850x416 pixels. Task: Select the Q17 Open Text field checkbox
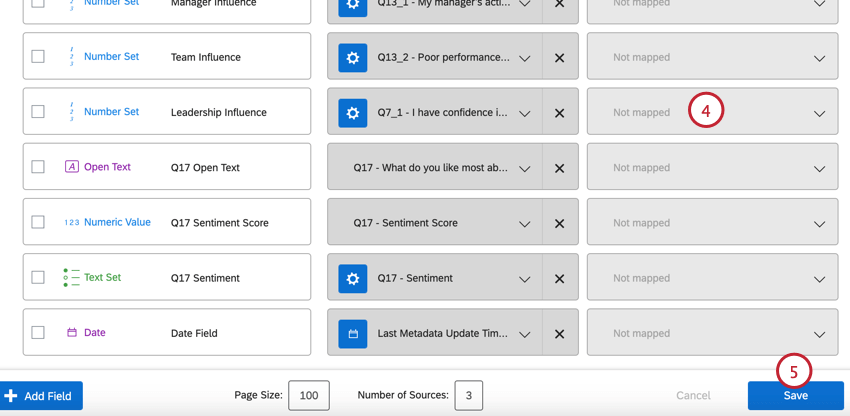click(38, 167)
